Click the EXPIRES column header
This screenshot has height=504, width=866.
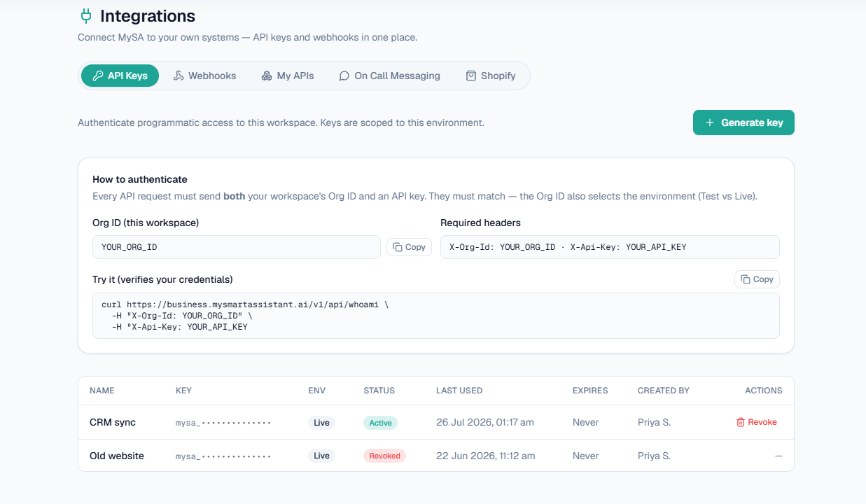coord(590,391)
